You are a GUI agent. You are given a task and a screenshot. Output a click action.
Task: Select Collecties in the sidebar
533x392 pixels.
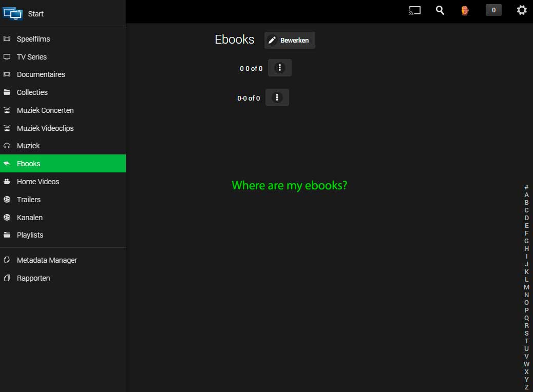[33, 92]
